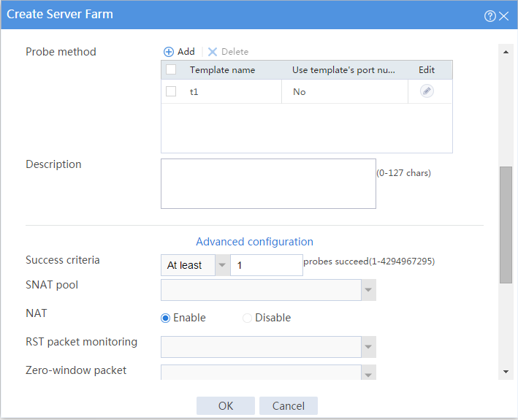Viewport: 518px width, 420px height.
Task: Check the box for template t1
Action: 171,91
